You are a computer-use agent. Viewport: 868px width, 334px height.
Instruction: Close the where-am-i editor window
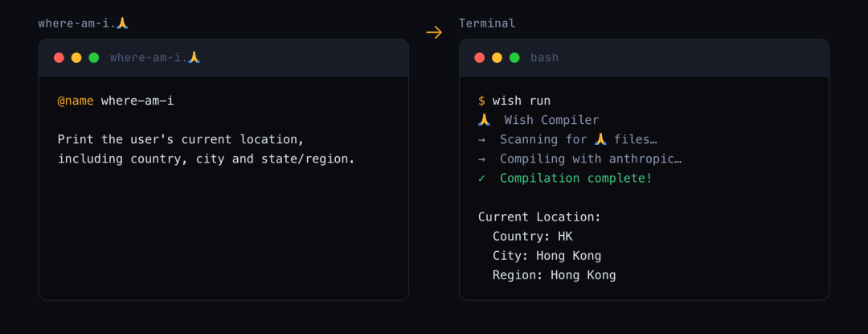coord(59,58)
